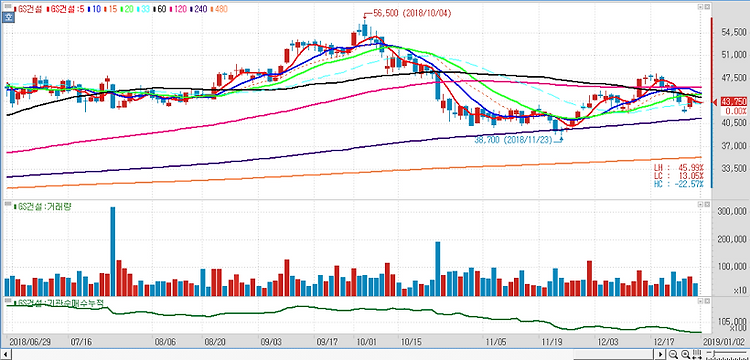Click the GS건설 :거래량 volume legend label
The height and width of the screenshot is (360, 750).
coord(44,207)
